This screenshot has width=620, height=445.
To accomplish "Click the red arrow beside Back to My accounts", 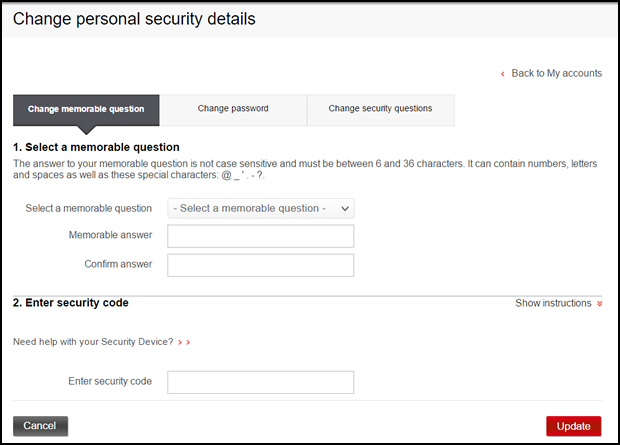I will [x=503, y=74].
